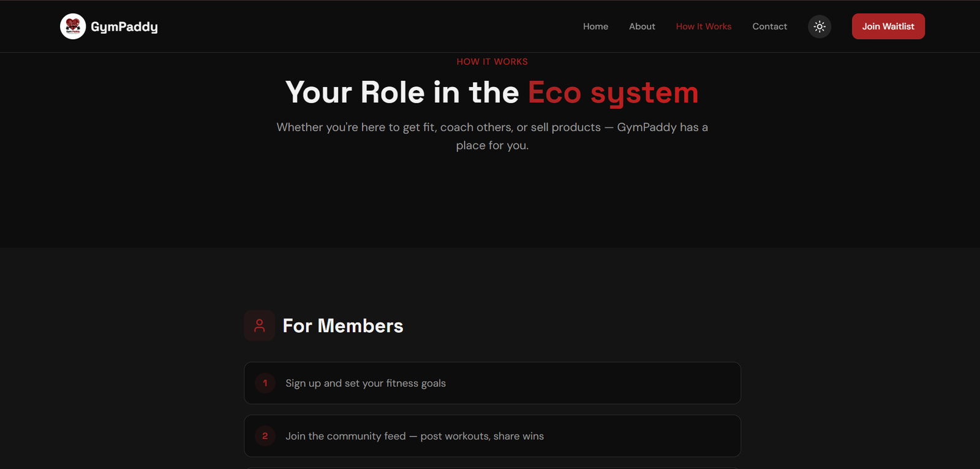Click the small red HOW IT WORKS label
The height and width of the screenshot is (469, 980).
[x=492, y=62]
